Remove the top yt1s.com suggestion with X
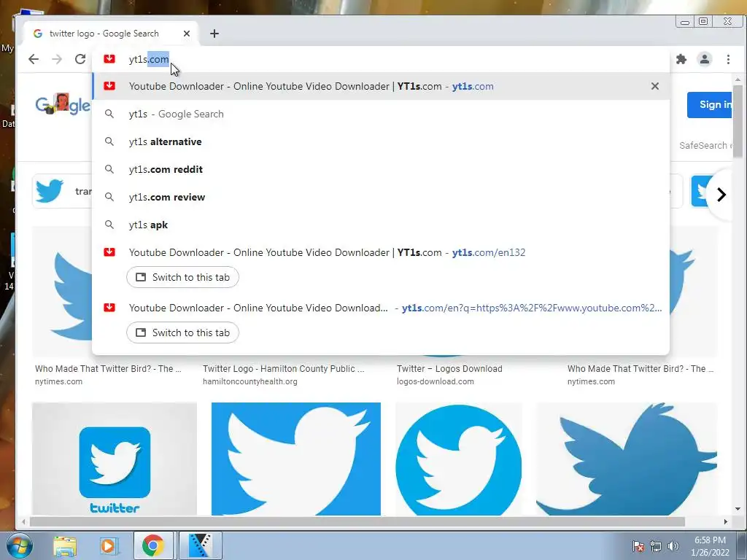This screenshot has width=747, height=560. click(x=655, y=86)
